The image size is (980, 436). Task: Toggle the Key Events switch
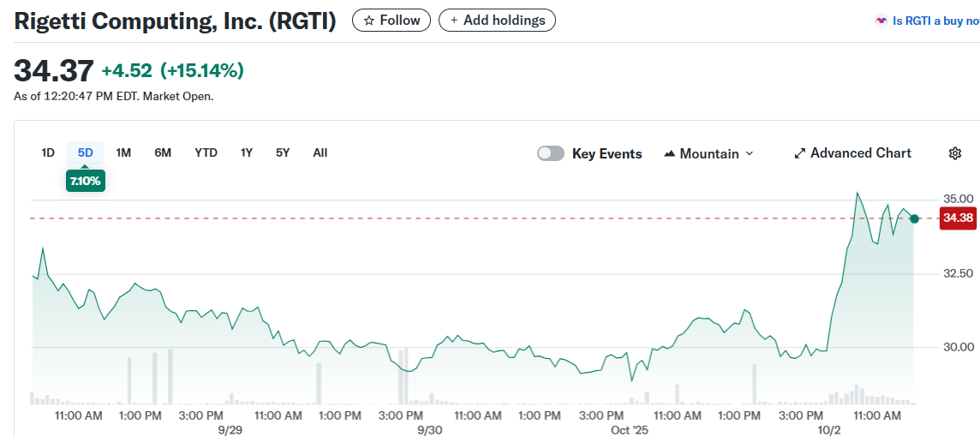click(551, 153)
